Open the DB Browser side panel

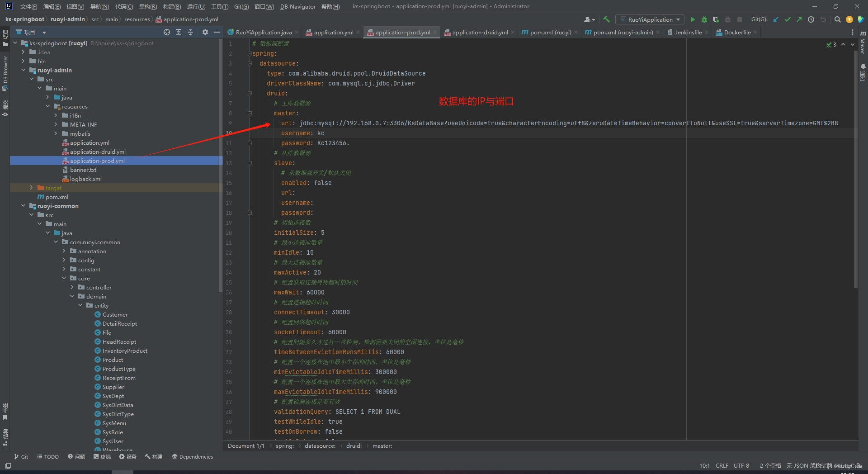[x=5, y=74]
